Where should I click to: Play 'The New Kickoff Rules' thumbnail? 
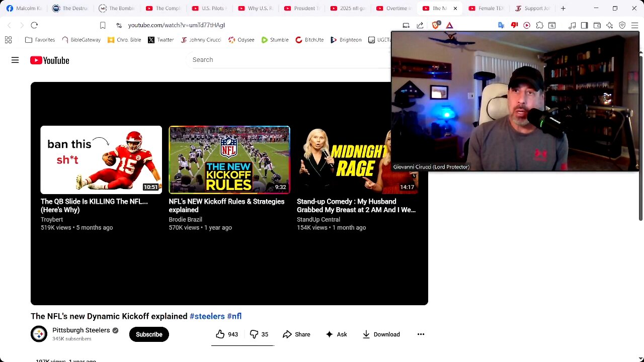229,160
